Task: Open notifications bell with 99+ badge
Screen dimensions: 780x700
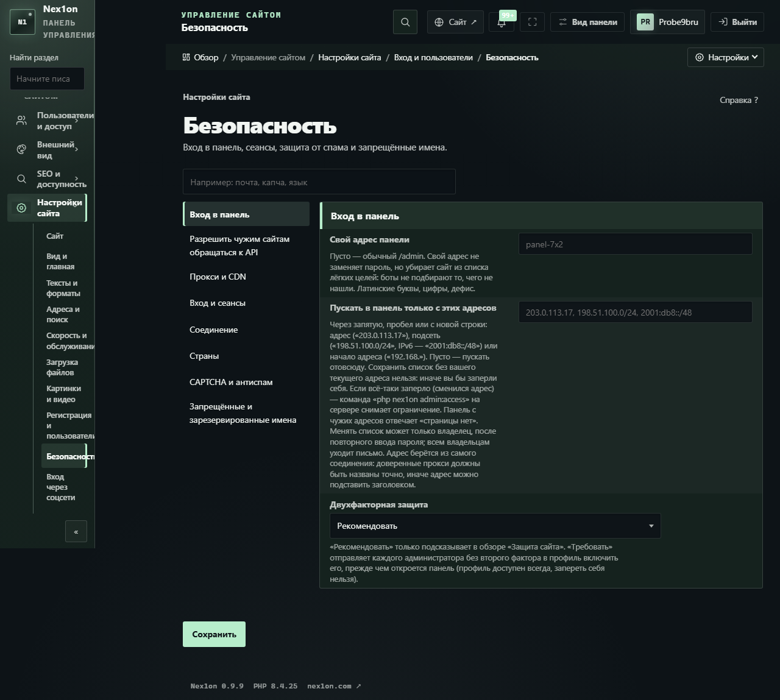Action: [502, 22]
